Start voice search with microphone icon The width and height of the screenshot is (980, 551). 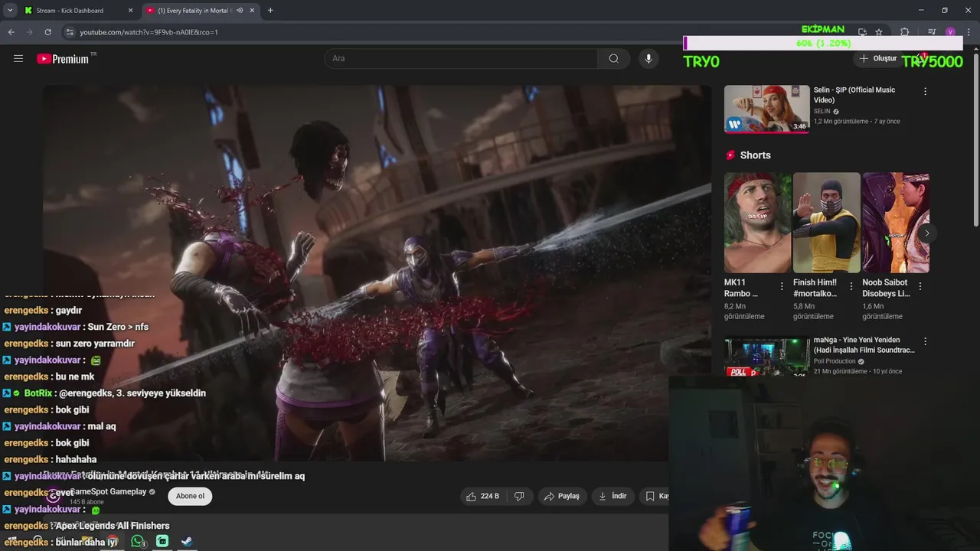click(x=648, y=58)
